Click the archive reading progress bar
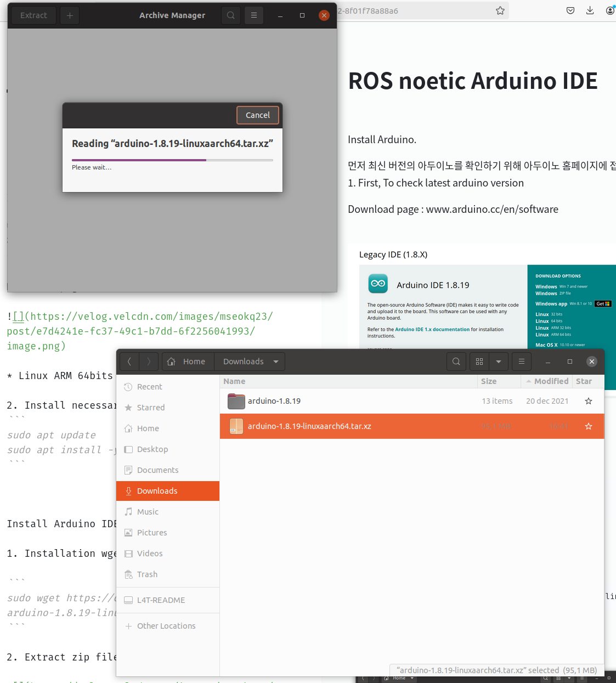The height and width of the screenshot is (683, 616). [x=172, y=160]
